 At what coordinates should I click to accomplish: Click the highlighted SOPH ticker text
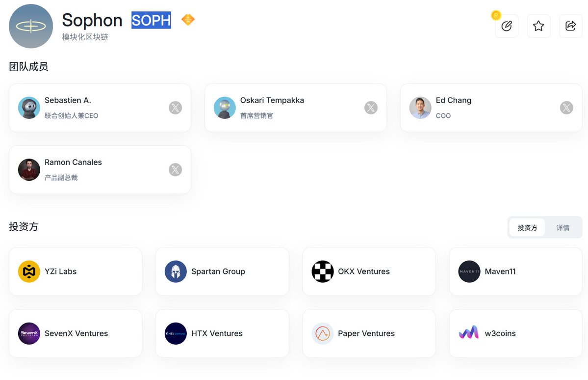[x=151, y=20]
